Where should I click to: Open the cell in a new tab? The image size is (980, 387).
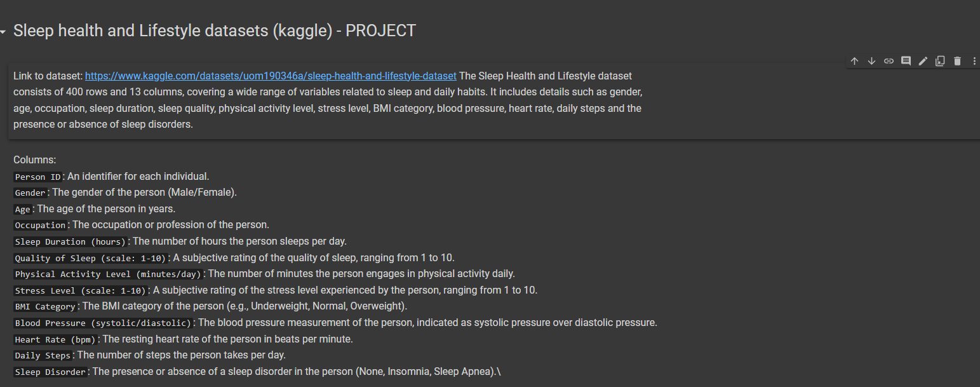pyautogui.click(x=940, y=61)
